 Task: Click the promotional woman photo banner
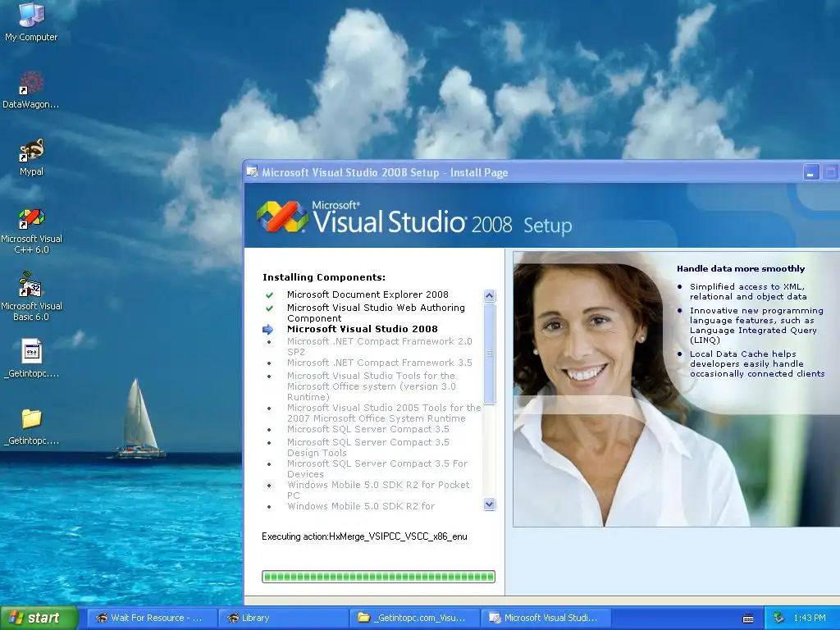[677, 389]
